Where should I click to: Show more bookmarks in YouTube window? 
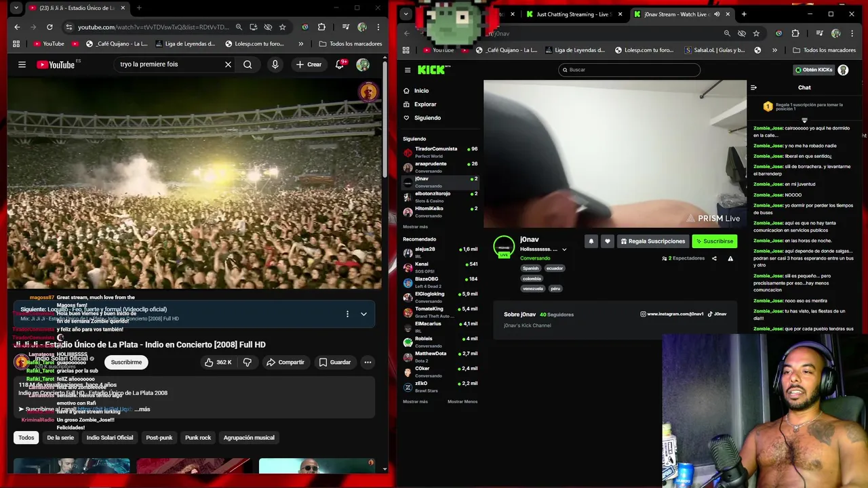[x=301, y=43]
